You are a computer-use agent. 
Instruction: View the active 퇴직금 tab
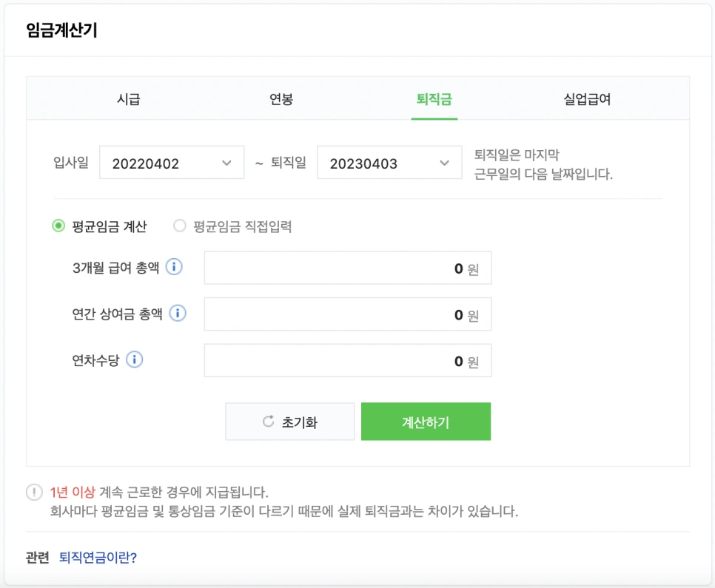[x=434, y=98]
